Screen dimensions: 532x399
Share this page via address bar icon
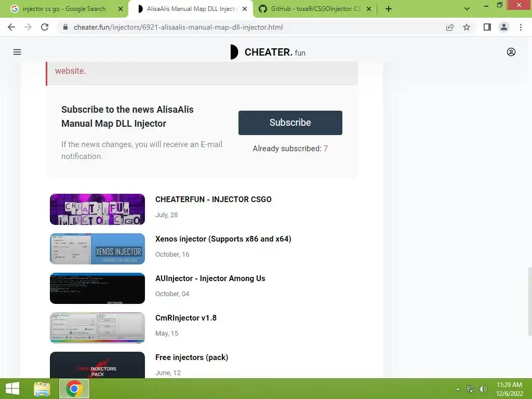(x=450, y=27)
